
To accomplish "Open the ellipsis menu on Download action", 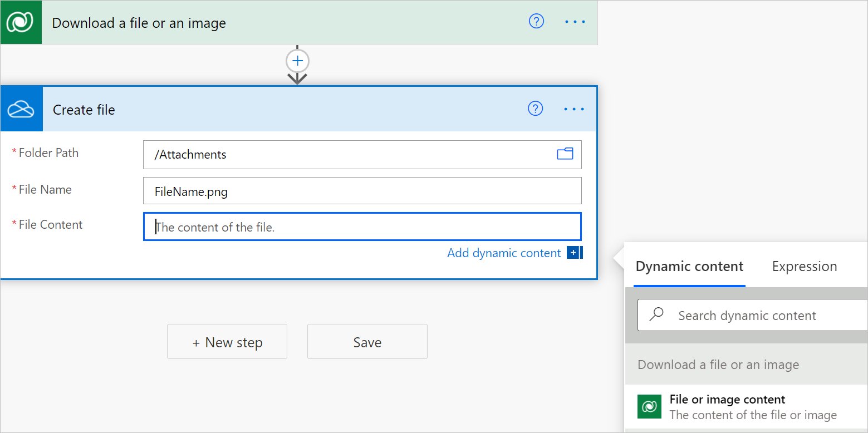I will 575,21.
